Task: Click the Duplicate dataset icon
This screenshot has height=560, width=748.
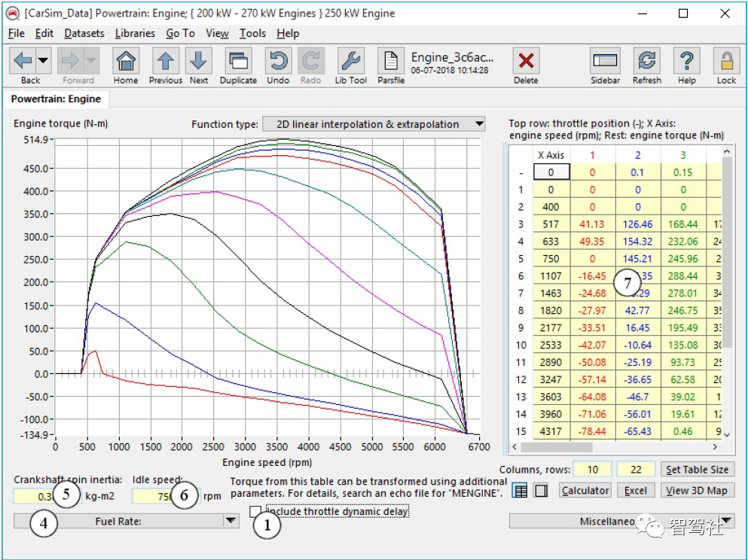Action: click(x=238, y=61)
